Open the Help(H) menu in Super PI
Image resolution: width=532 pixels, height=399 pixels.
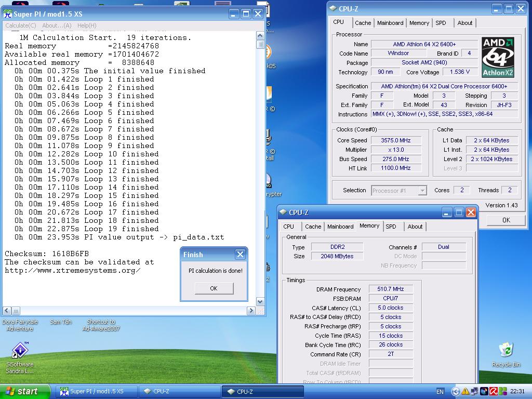(87, 25)
